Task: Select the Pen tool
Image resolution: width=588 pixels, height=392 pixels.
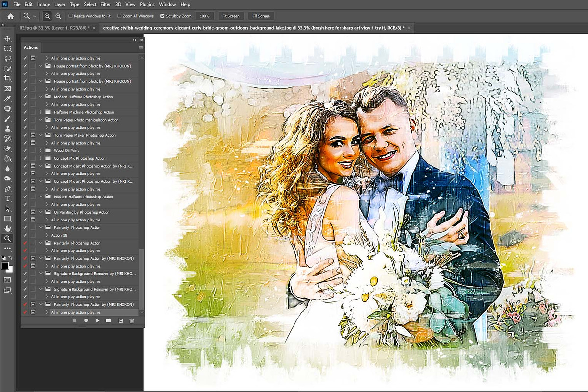Action: 7,189
